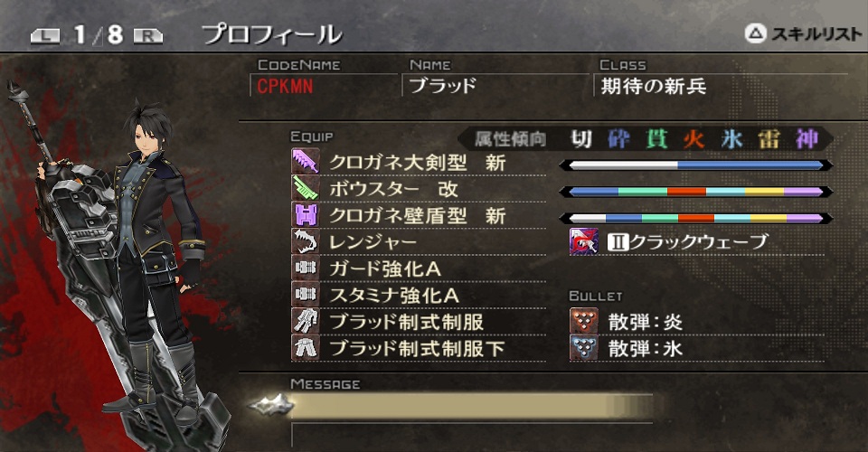Select the 火 fire attribute label
This screenshot has width=868, height=452.
coord(693,139)
